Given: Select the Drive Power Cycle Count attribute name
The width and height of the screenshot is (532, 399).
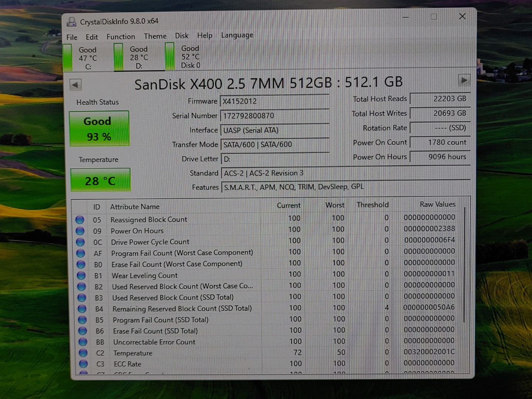Looking at the screenshot, I should [150, 242].
